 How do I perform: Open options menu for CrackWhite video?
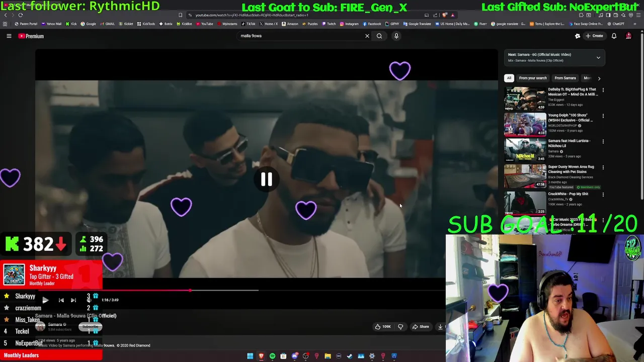[603, 195]
